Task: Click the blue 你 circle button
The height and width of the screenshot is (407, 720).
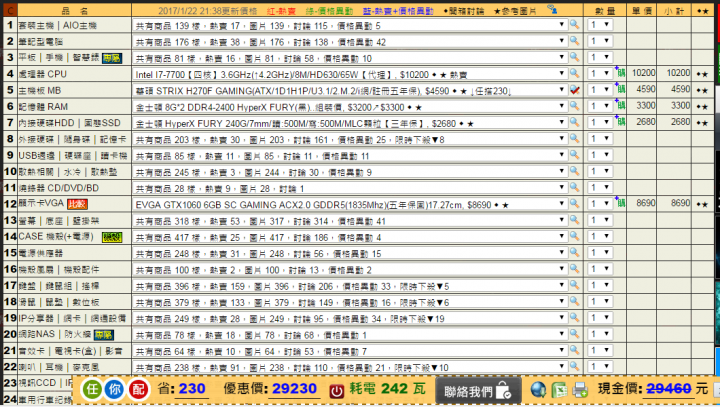Action: click(114, 390)
